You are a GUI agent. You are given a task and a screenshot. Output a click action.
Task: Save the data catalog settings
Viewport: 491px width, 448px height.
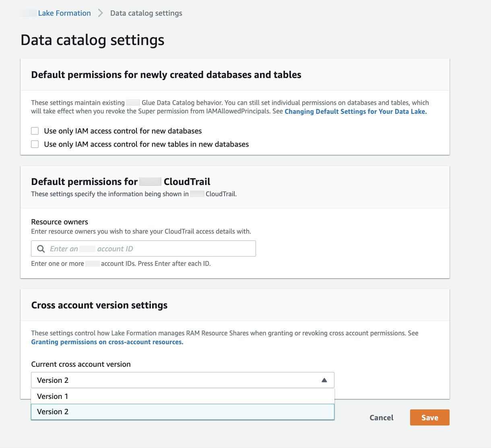(429, 418)
